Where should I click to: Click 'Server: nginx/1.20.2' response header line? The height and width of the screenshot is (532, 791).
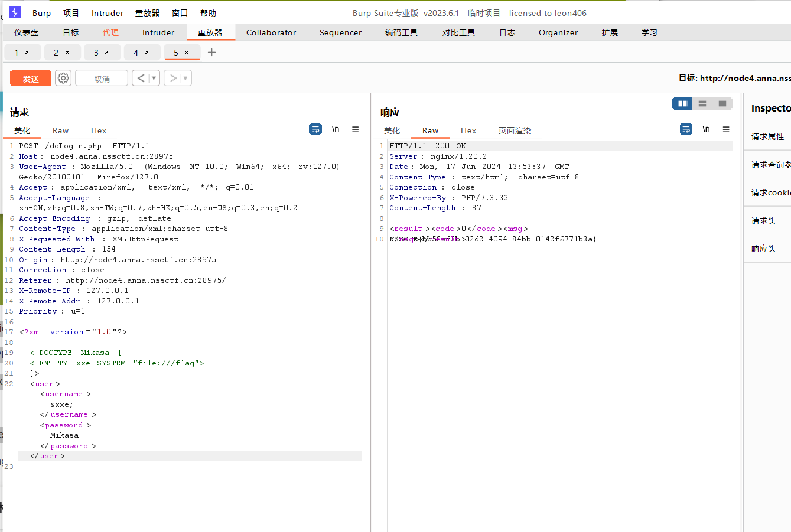[438, 156]
